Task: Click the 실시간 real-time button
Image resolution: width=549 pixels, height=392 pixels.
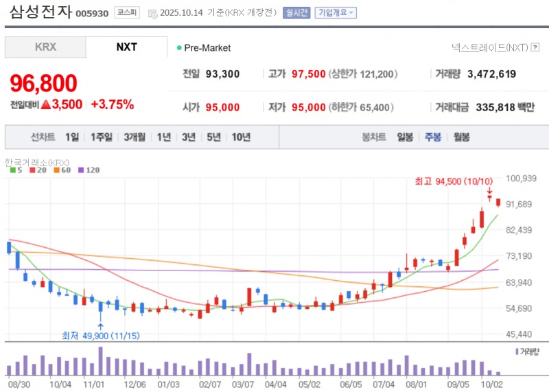Action: pyautogui.click(x=296, y=13)
